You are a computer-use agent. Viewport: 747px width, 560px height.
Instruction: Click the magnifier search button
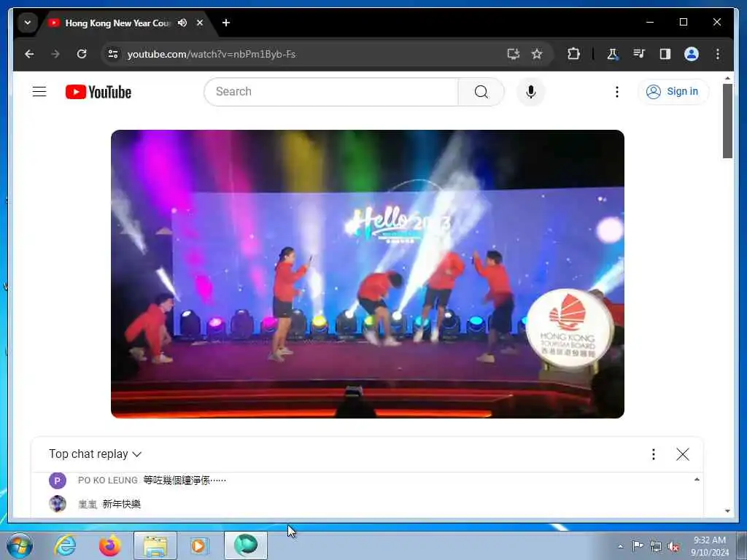coord(481,91)
